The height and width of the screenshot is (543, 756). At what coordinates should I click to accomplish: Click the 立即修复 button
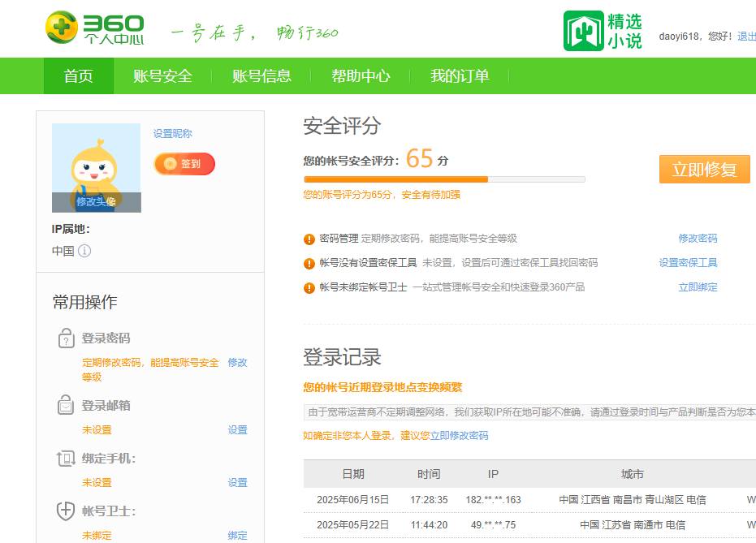(x=703, y=169)
